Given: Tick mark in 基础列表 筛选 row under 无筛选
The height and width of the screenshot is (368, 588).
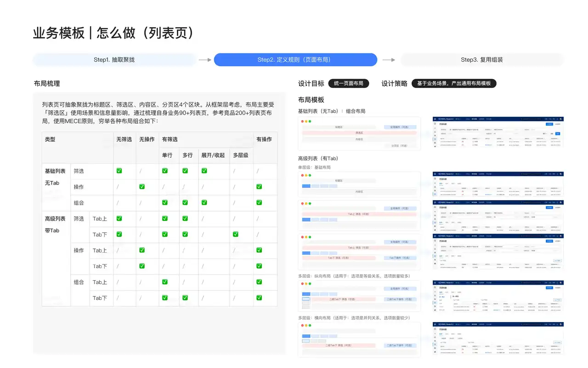Looking at the screenshot, I should tap(119, 171).
